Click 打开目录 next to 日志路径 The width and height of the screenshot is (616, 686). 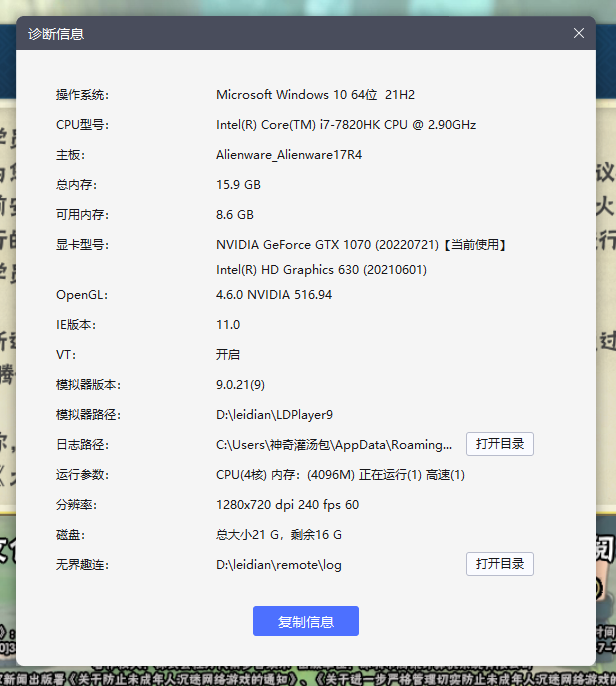click(499, 444)
